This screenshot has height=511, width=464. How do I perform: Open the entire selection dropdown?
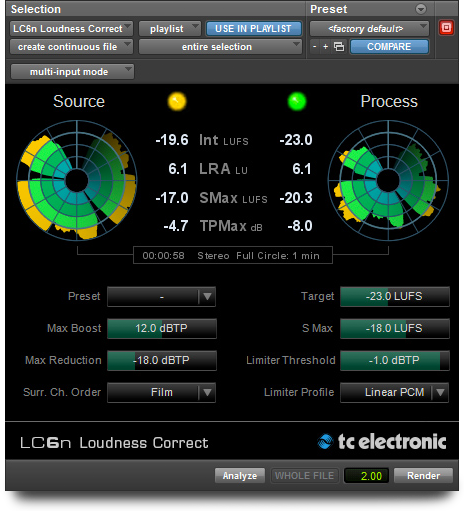click(x=220, y=47)
